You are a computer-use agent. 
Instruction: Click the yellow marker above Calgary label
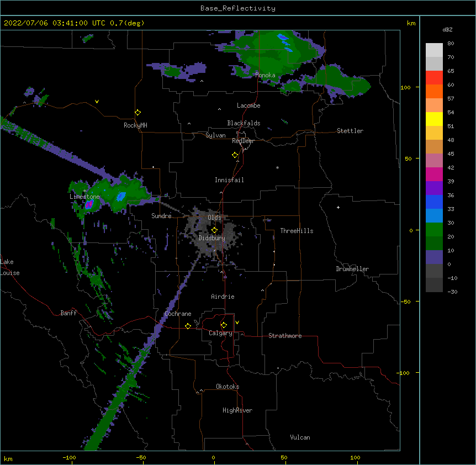224,325
